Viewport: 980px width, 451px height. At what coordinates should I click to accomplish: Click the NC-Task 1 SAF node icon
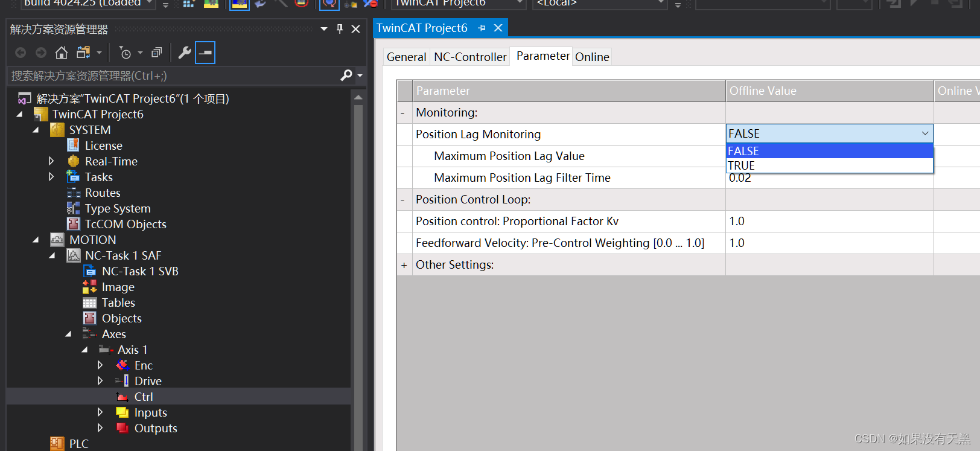(x=74, y=255)
